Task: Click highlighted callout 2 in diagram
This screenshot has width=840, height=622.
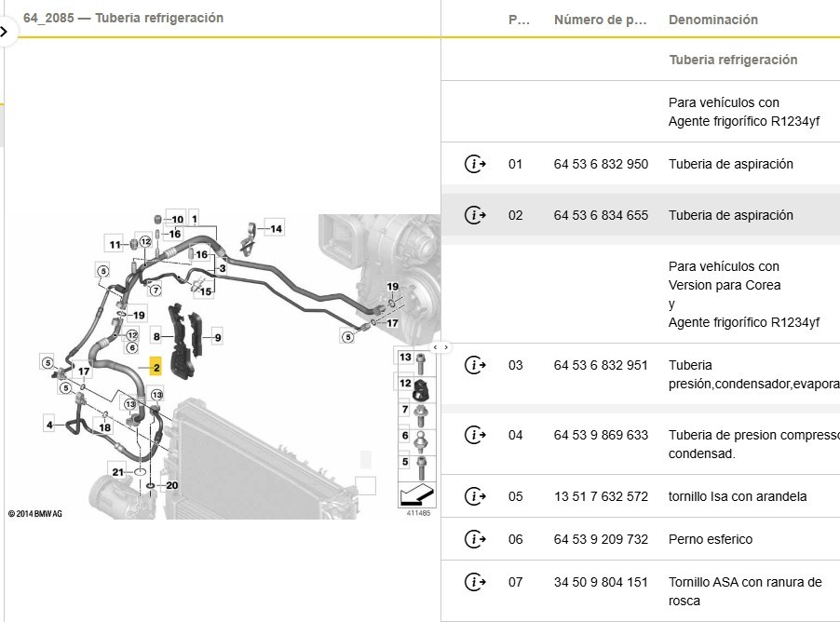Action: coord(156,368)
